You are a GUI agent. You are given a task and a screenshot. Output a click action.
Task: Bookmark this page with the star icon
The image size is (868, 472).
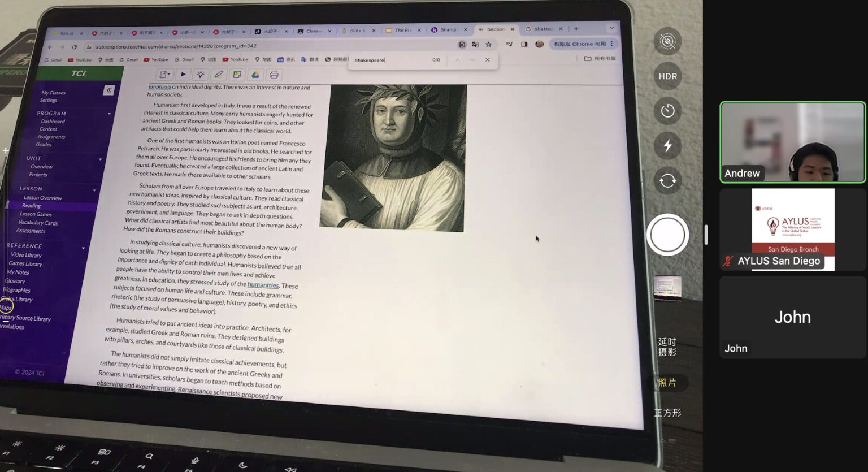488,44
